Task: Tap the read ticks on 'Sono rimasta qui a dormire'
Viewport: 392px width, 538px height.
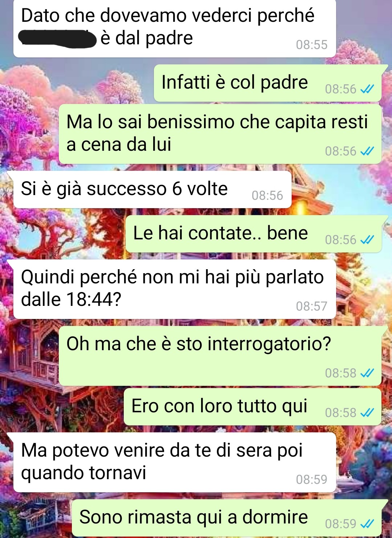Action: [x=367, y=524]
